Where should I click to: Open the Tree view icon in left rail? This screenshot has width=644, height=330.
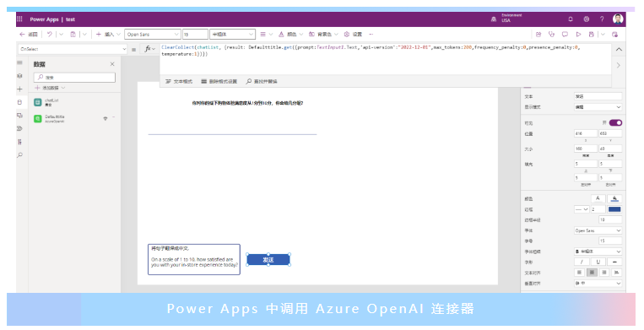coord(19,76)
